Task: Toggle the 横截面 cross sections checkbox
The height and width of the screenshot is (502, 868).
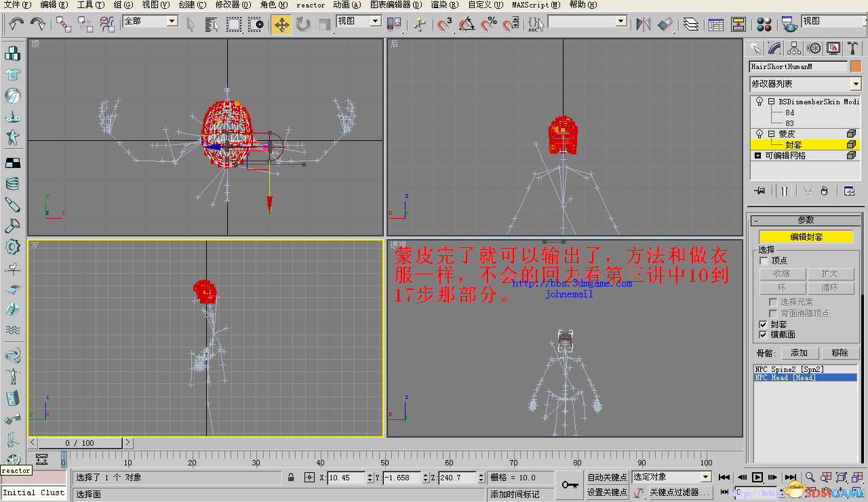Action: pyautogui.click(x=764, y=335)
